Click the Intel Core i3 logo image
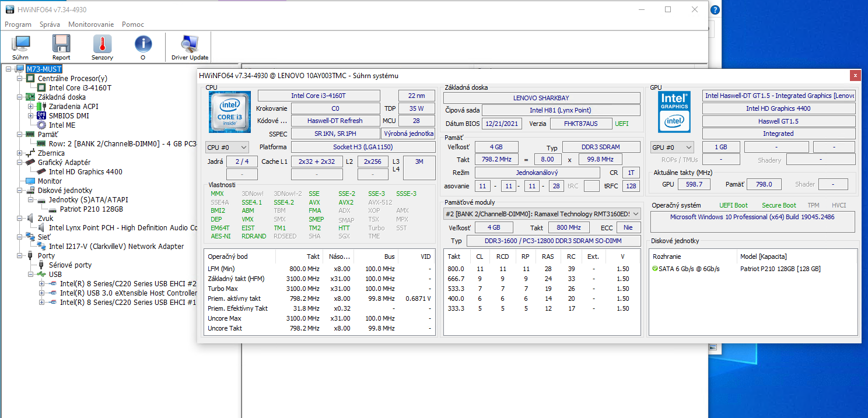The width and height of the screenshot is (868, 418). click(230, 113)
